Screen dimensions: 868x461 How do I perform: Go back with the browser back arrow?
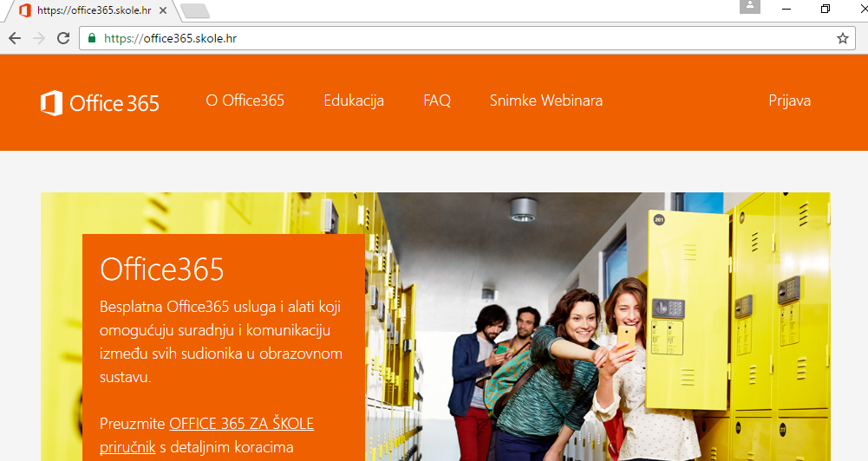pyautogui.click(x=15, y=38)
